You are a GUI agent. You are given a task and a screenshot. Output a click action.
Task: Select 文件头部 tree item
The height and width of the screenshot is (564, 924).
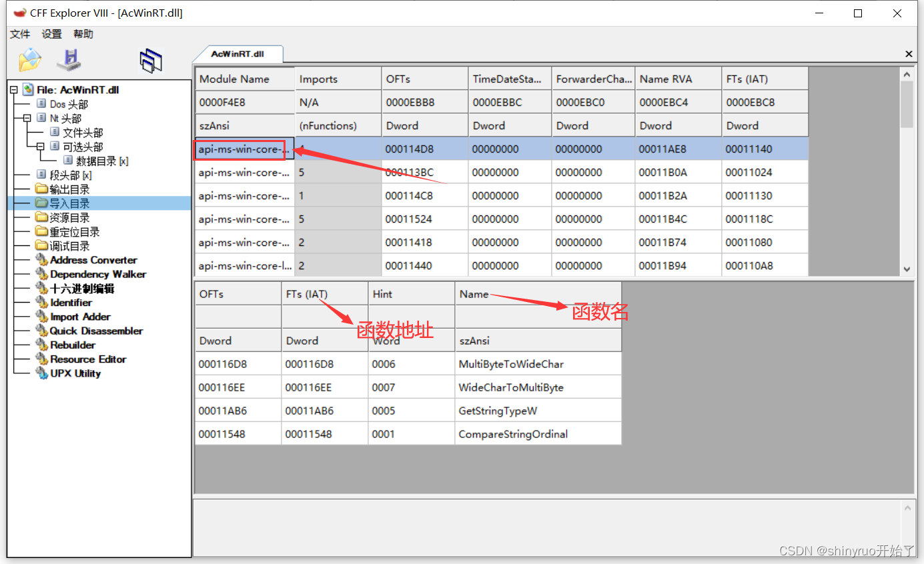pos(83,133)
